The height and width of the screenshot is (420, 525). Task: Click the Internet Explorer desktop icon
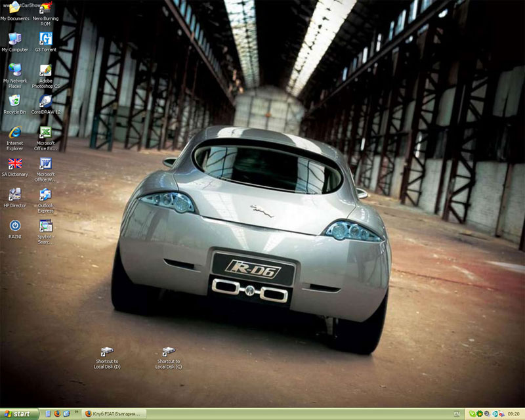[14, 132]
